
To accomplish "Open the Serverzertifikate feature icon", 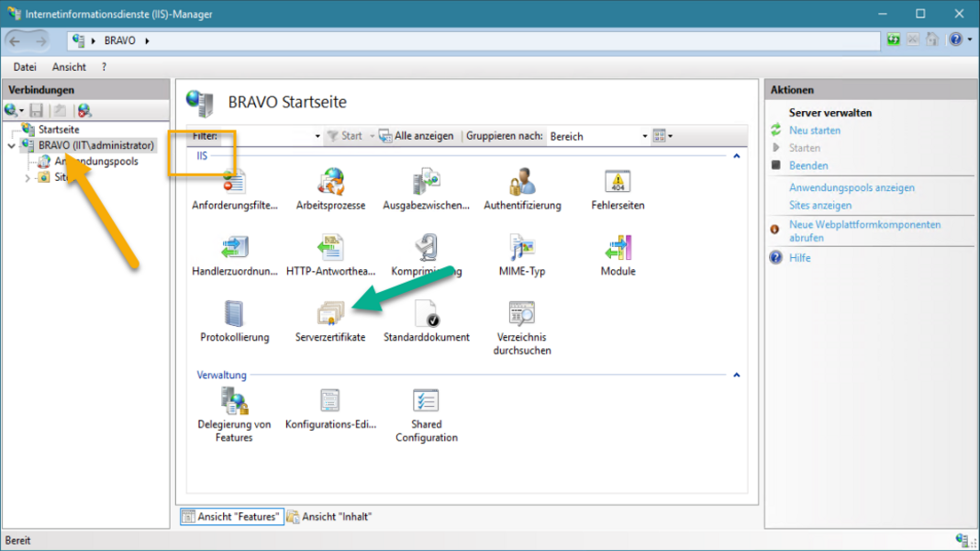I will coord(329,316).
